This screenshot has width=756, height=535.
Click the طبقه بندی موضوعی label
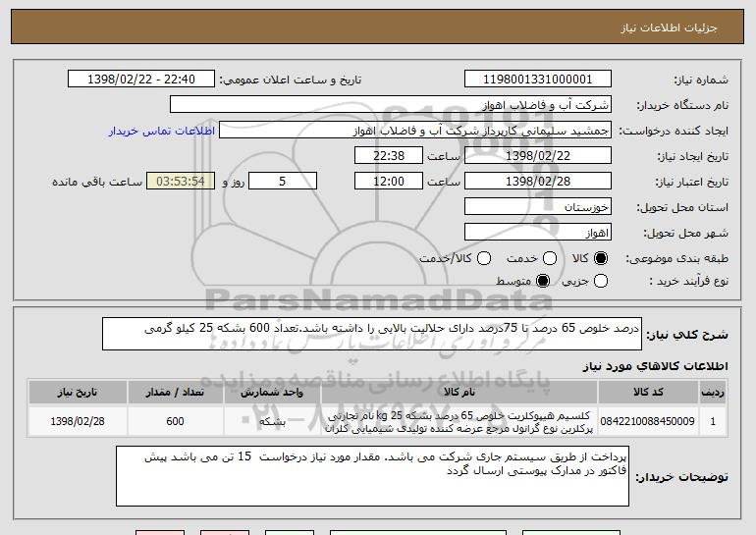tap(676, 259)
